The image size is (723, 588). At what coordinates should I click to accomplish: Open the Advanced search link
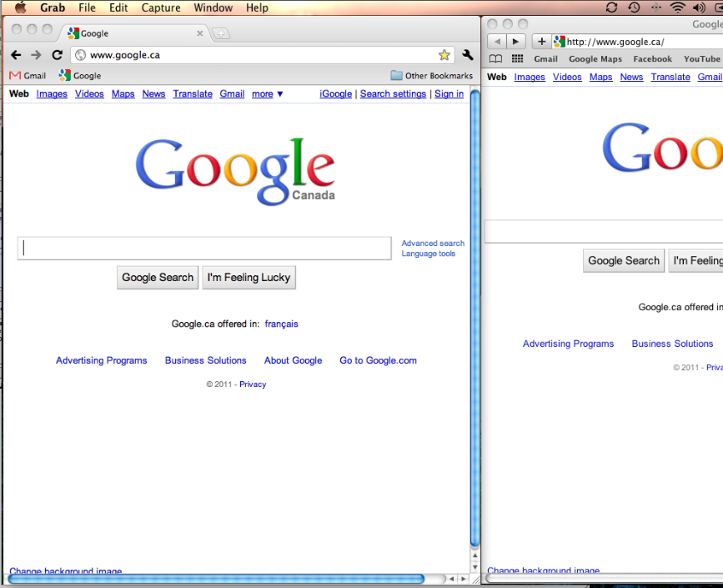point(433,243)
